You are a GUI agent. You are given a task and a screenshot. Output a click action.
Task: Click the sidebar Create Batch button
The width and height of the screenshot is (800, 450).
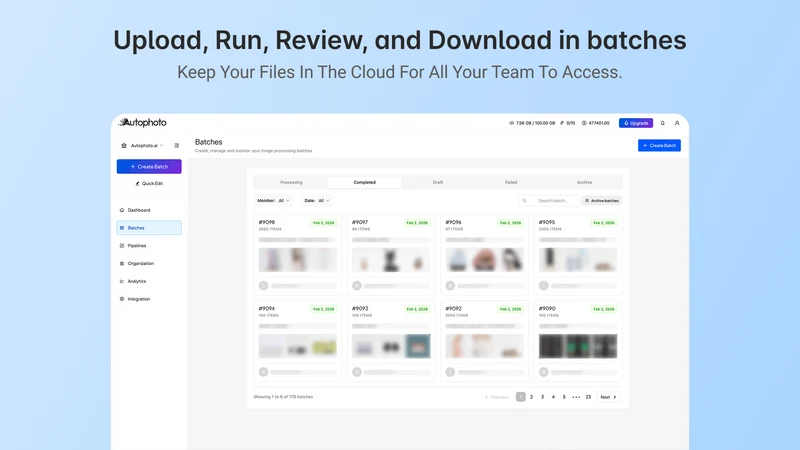(149, 166)
